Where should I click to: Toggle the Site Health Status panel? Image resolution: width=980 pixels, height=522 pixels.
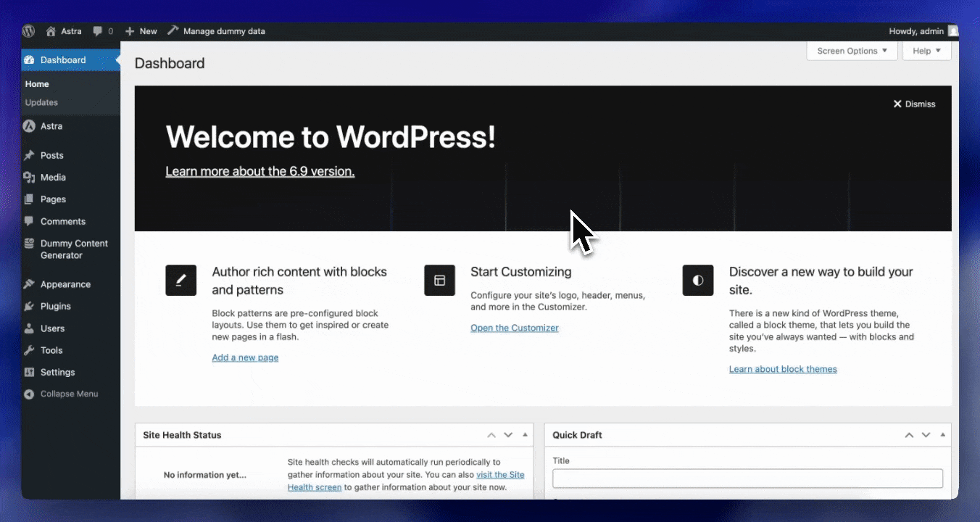click(525, 435)
